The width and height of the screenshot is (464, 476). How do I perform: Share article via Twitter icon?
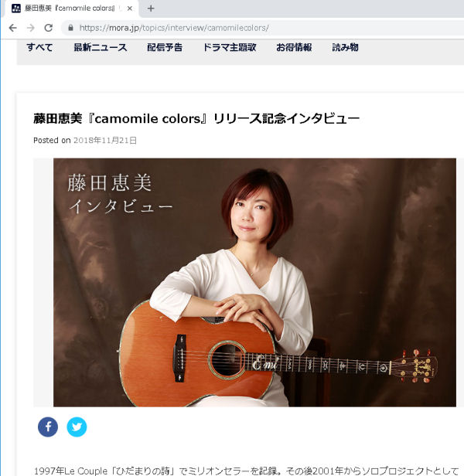pos(77,427)
